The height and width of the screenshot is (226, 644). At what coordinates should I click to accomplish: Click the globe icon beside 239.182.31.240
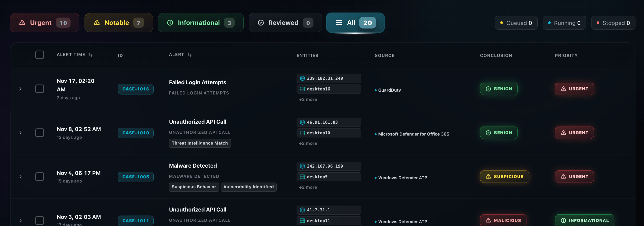(x=302, y=78)
